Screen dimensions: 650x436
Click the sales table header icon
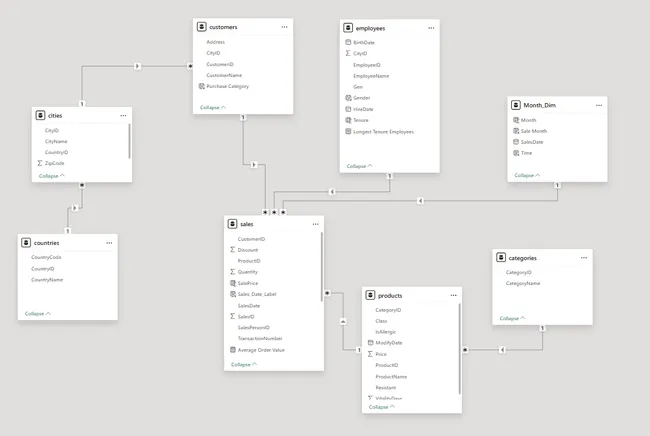233,224
